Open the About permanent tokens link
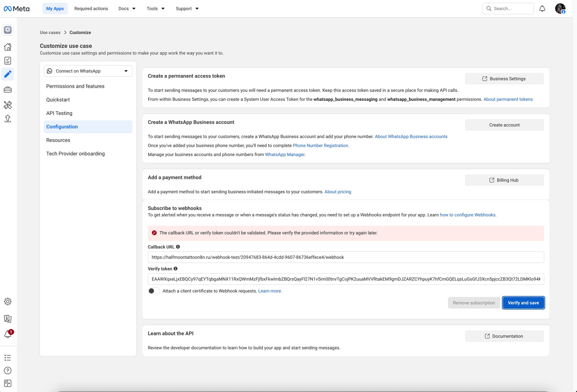 coord(508,99)
